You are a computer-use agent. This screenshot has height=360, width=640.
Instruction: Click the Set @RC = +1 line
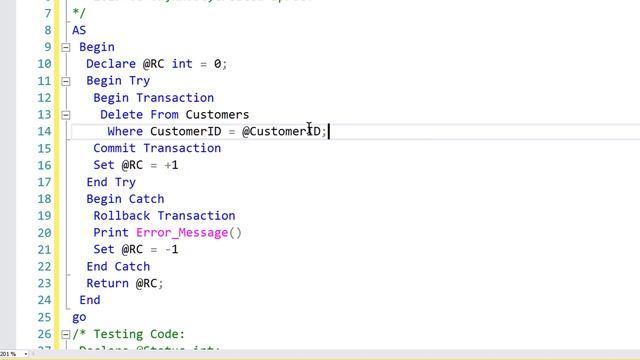pyautogui.click(x=136, y=165)
